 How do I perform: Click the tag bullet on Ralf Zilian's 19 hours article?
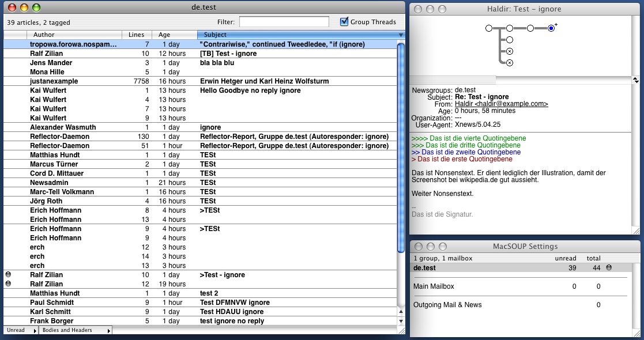pyautogui.click(x=8, y=284)
